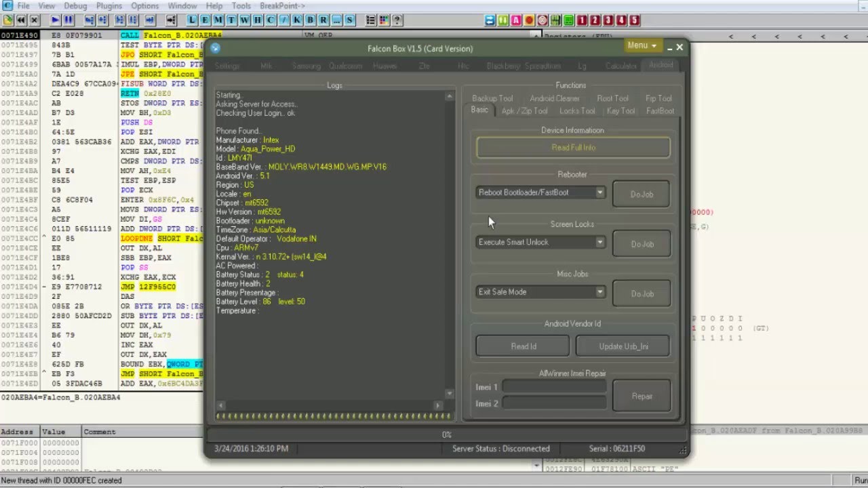Click the Step into toolbar icon
Screen dimensions: 868x488
(x=90, y=20)
